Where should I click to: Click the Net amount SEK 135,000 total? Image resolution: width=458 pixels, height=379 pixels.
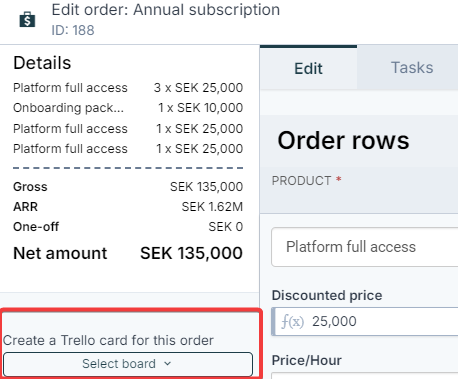click(128, 253)
